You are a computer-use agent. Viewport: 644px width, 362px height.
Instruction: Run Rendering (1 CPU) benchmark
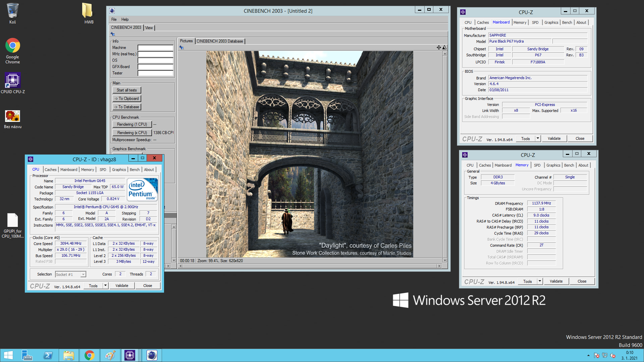tap(132, 124)
